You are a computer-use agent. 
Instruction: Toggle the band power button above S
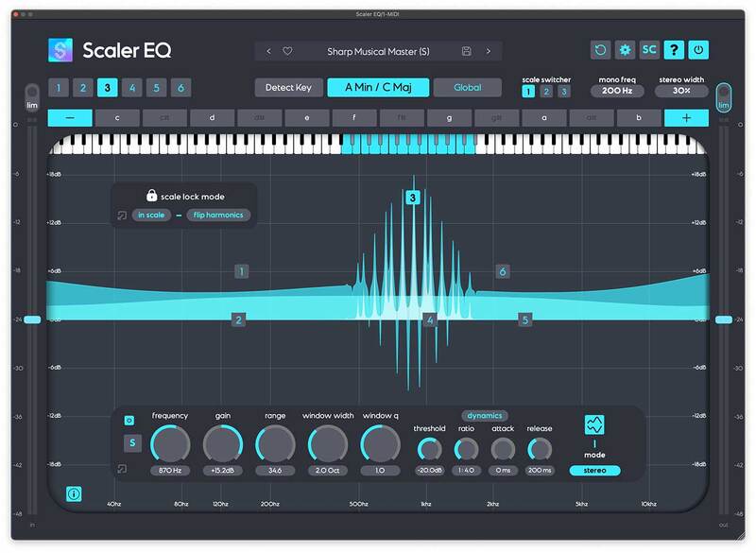pyautogui.click(x=129, y=420)
